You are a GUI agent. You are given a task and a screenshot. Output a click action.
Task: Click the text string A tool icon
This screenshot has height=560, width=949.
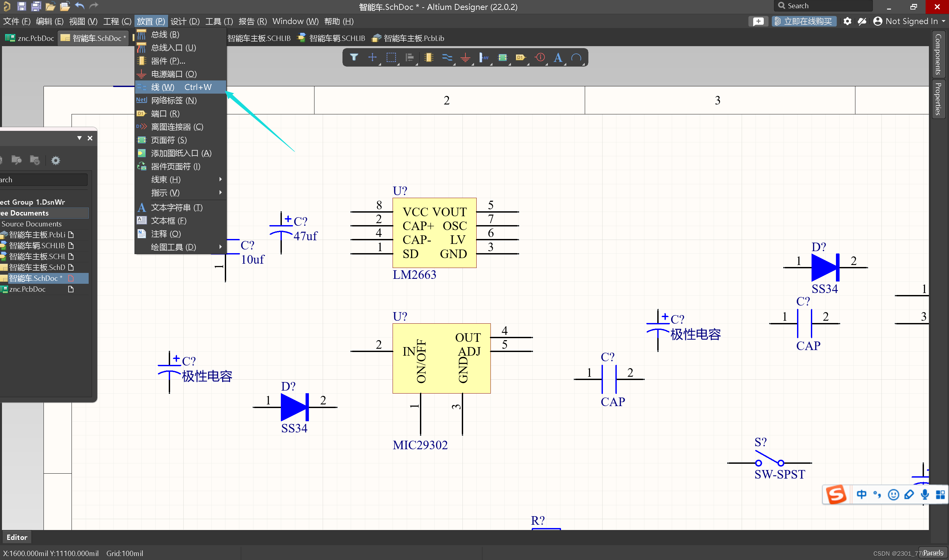[558, 57]
